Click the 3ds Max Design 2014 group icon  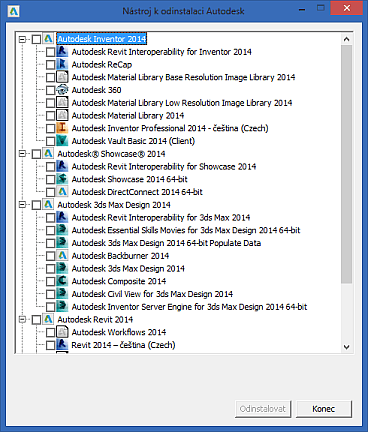point(48,205)
